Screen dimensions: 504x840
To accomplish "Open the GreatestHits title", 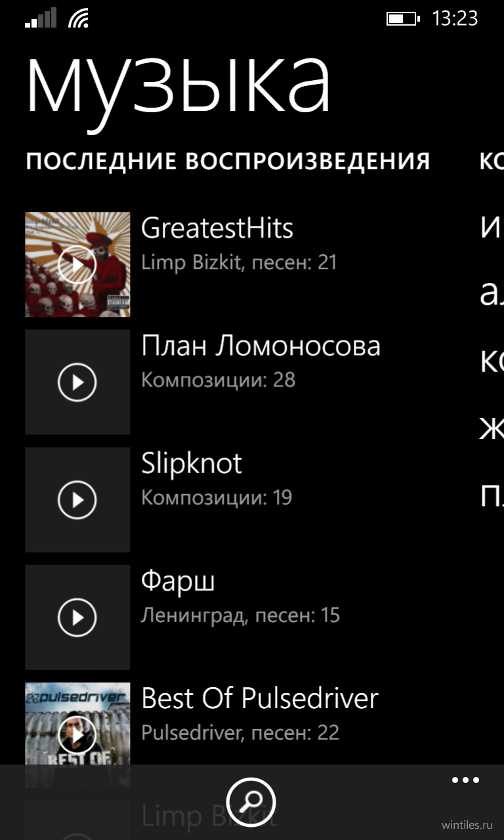I will (217, 228).
